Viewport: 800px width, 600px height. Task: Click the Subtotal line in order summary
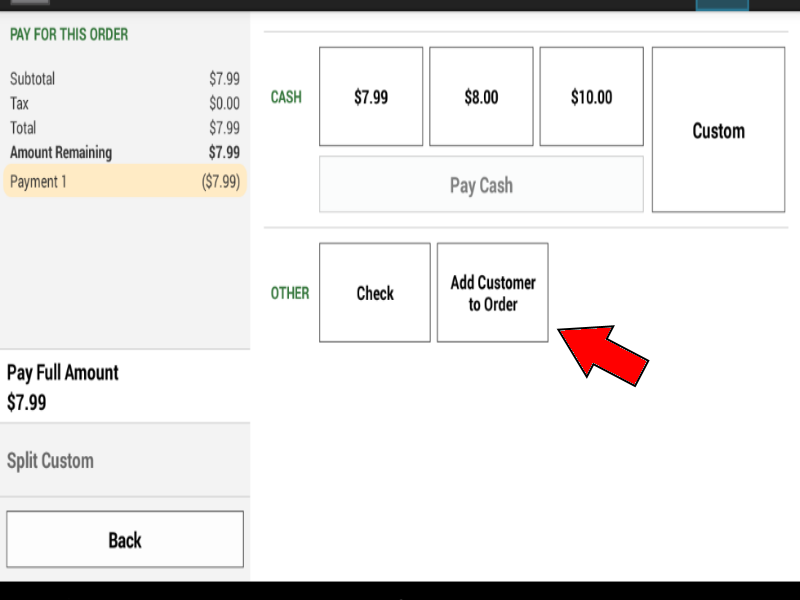tap(125, 79)
